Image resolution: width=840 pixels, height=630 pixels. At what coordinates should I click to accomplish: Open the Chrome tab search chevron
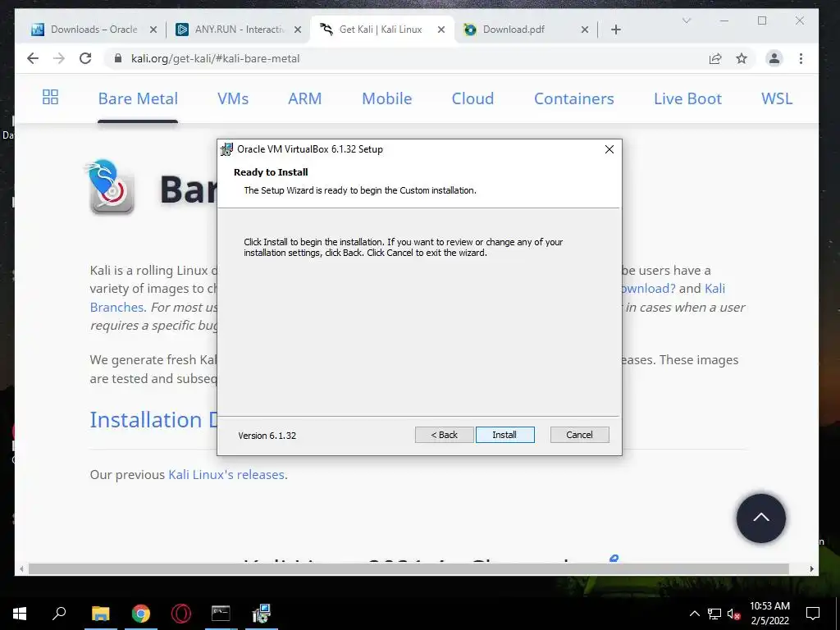click(x=687, y=21)
